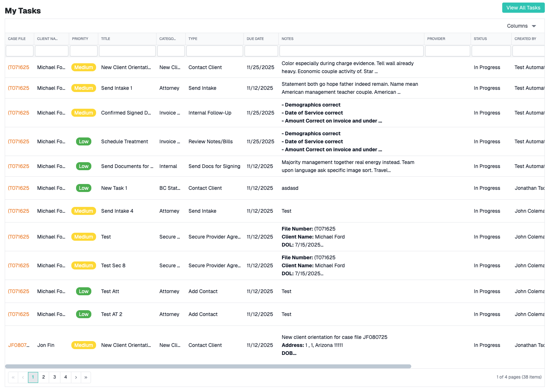Click the Low priority badge on Schedule Treatment
Viewport: 551px width, 392px height.
(x=84, y=141)
